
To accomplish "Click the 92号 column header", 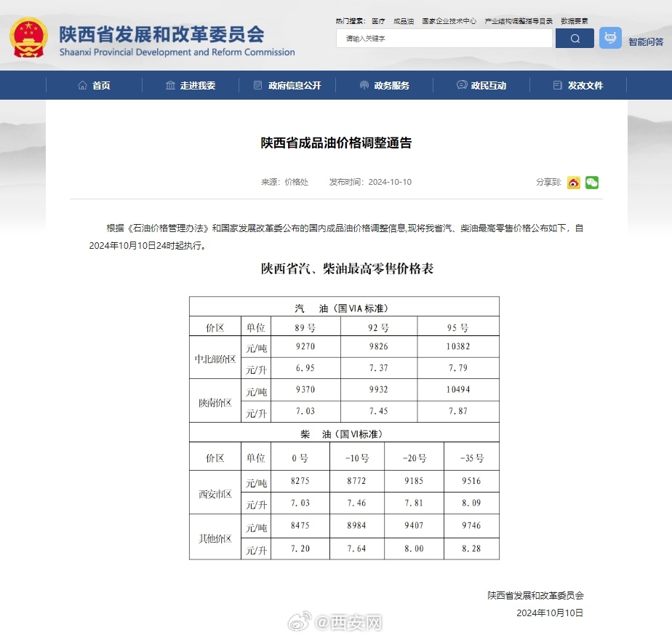I will (379, 327).
